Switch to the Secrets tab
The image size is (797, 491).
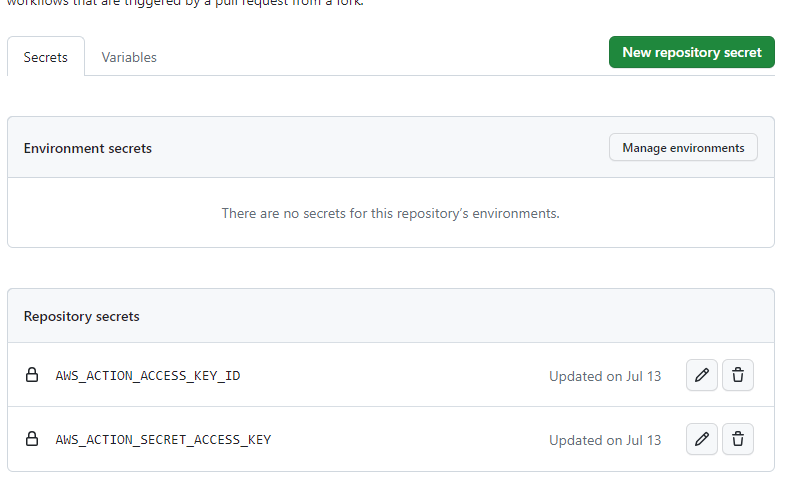(46, 56)
